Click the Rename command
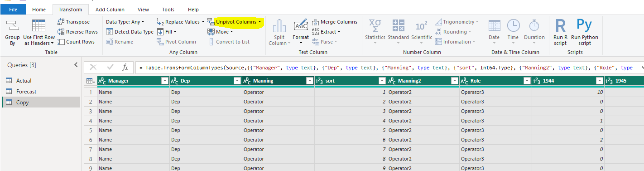 [x=120, y=42]
